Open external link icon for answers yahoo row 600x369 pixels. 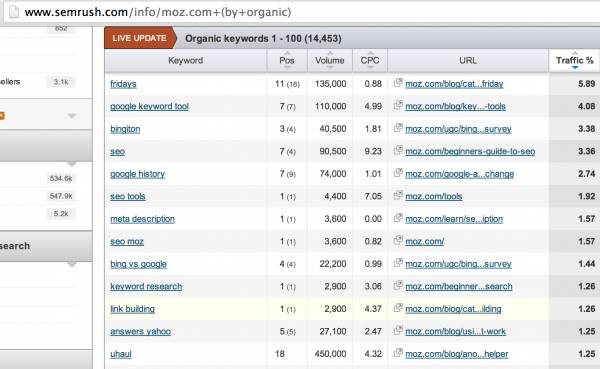[398, 330]
